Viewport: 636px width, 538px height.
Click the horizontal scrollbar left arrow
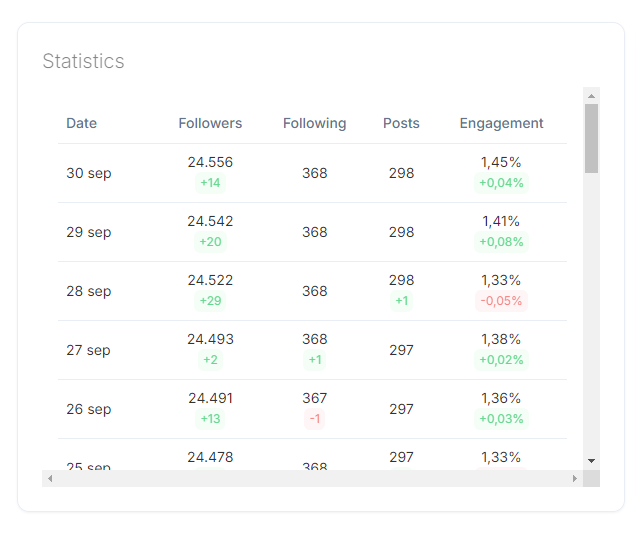pos(50,478)
